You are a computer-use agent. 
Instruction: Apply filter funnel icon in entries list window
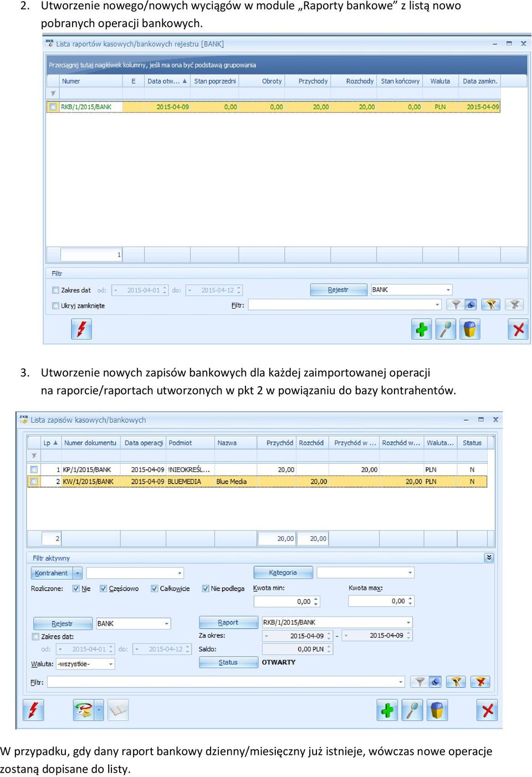click(420, 682)
